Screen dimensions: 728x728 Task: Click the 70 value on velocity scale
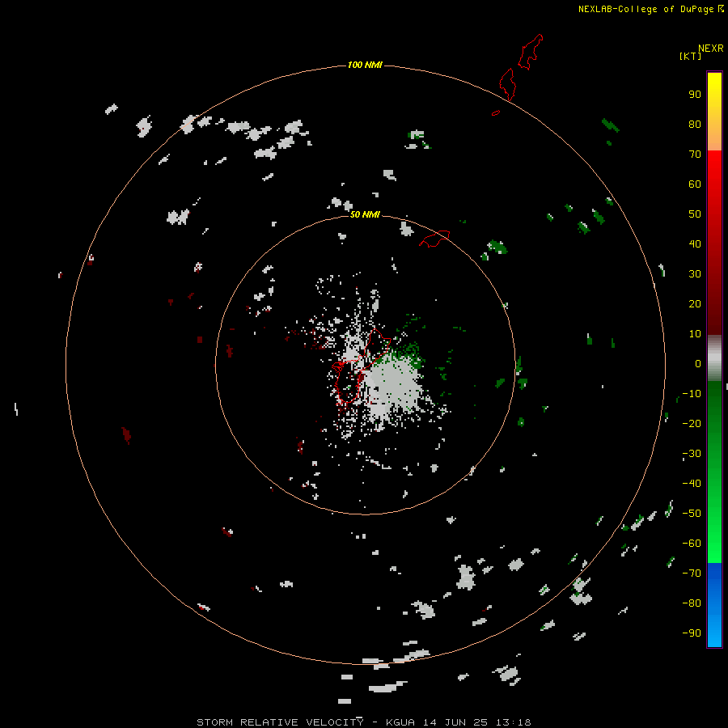[695, 154]
